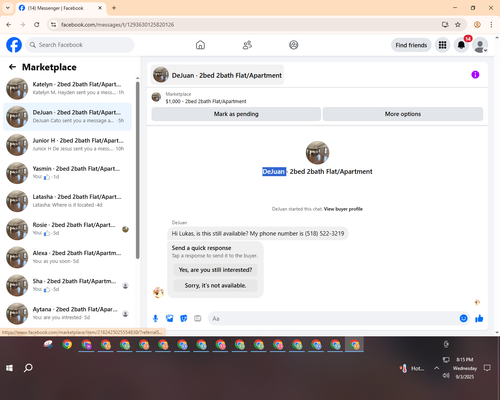Reload the page with the refresh icon
Viewport: 500px width, 400px height.
tap(37, 25)
